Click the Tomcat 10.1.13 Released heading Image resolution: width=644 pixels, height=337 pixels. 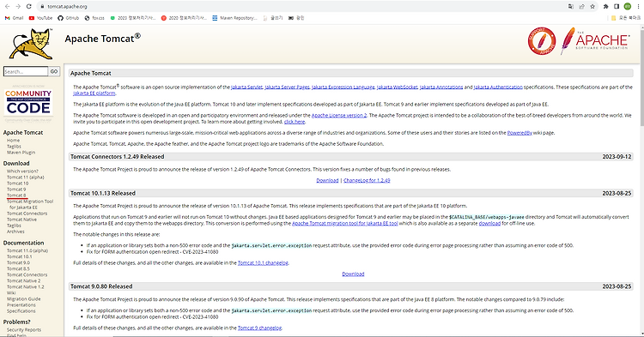pos(103,193)
